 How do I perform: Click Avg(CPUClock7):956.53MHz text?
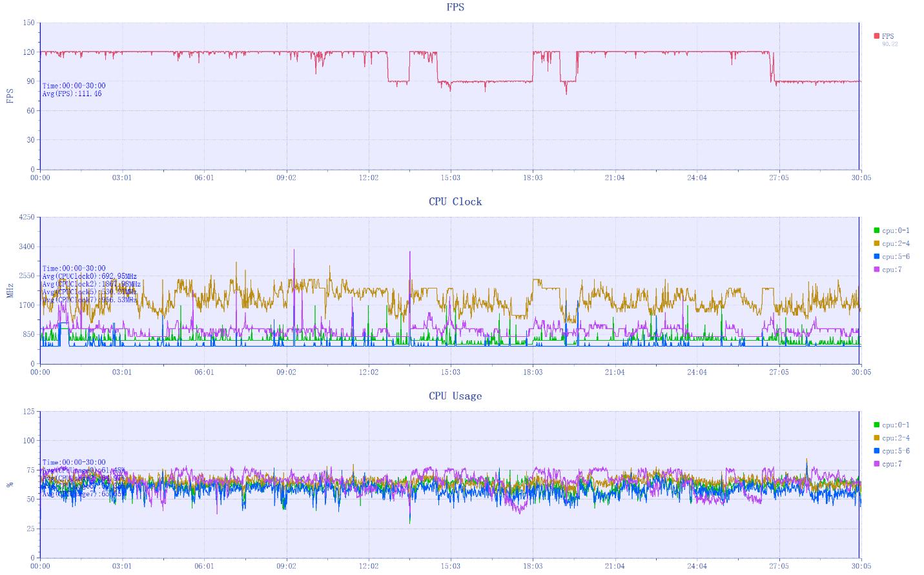click(90, 299)
